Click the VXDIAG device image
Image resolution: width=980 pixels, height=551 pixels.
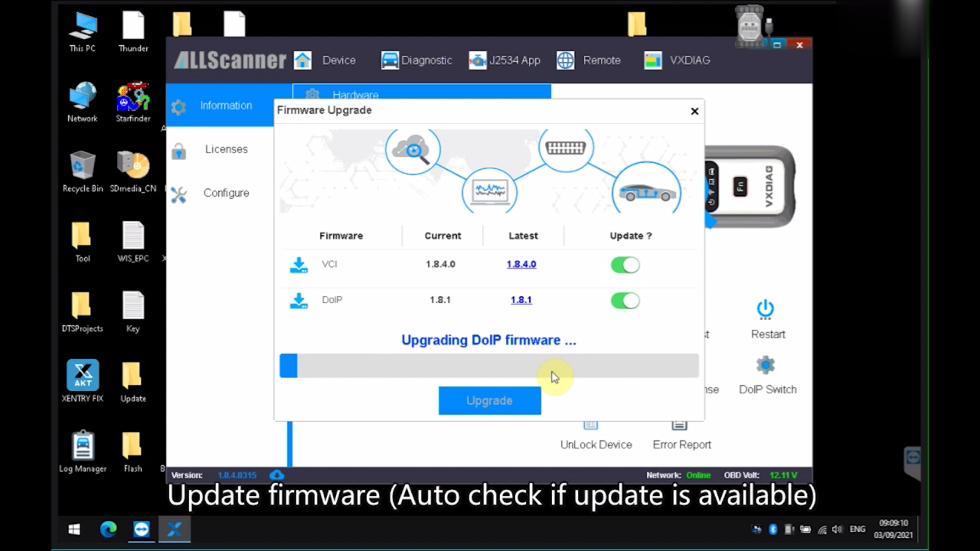[x=750, y=187]
